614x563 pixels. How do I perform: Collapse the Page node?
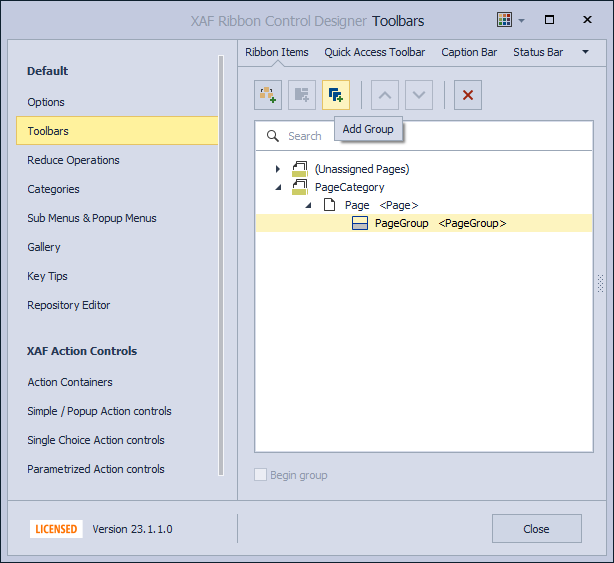pyautogui.click(x=308, y=205)
